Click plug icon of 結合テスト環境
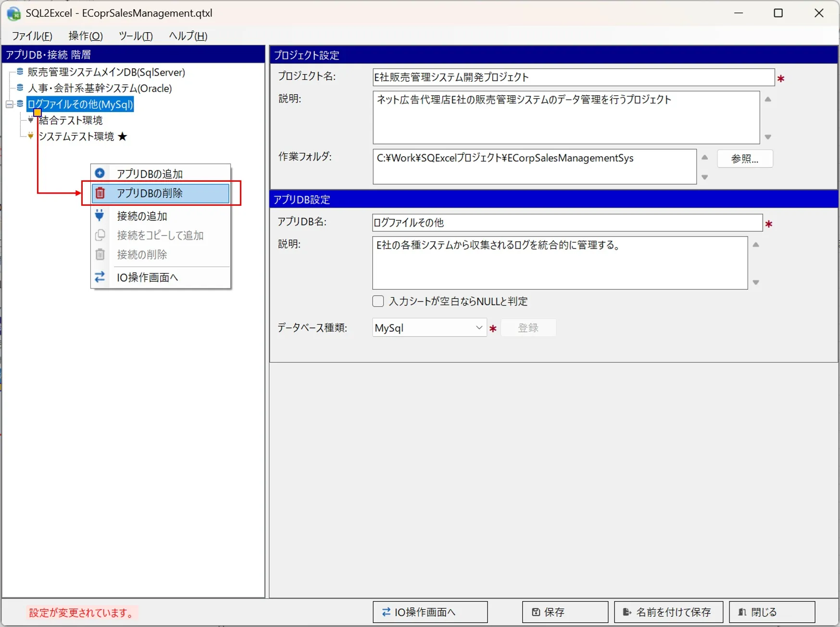Screen dimensions: 840x627 (31, 120)
